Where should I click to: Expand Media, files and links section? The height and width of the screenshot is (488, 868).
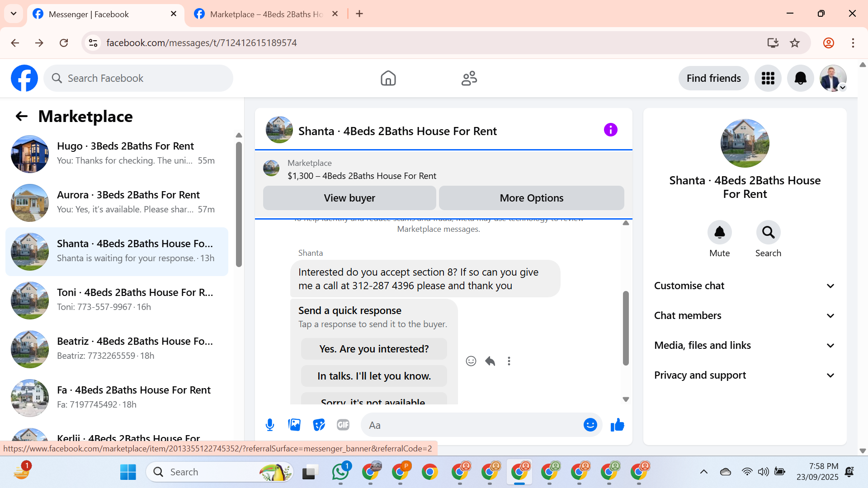tap(745, 345)
